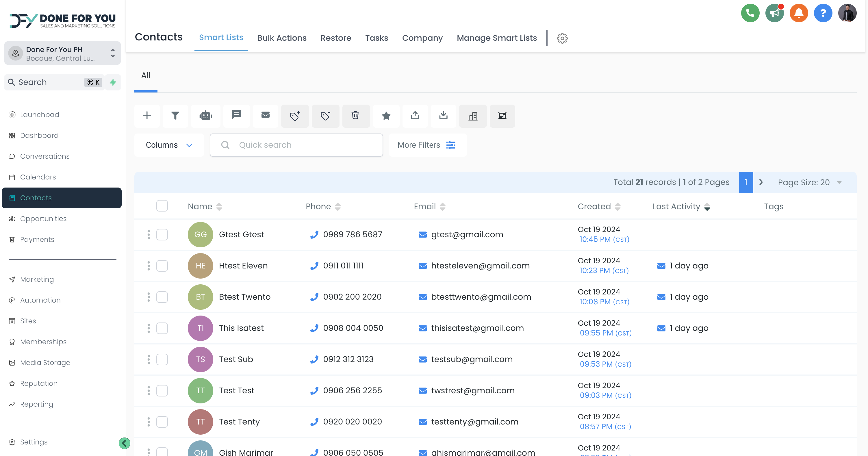Click the send SMS chat icon
Viewport: 868px width, 456px height.
pos(237,116)
